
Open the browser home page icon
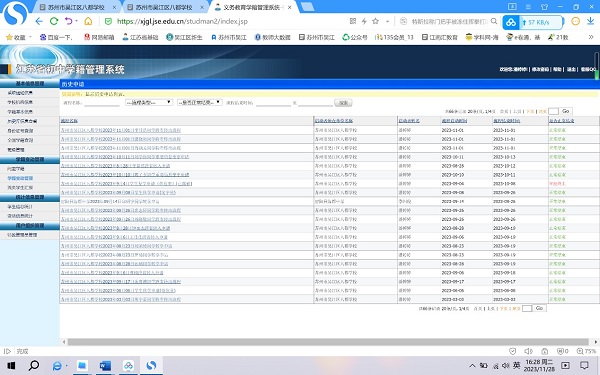pos(88,21)
